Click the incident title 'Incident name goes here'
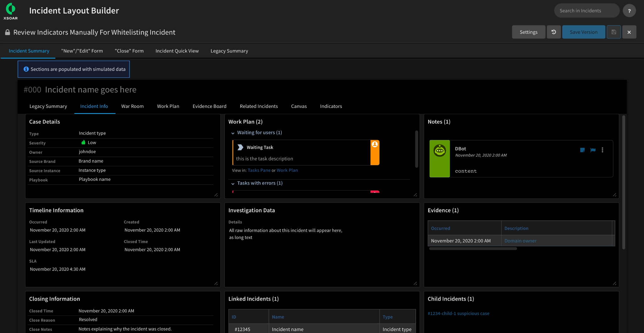This screenshot has width=644, height=333. (x=91, y=90)
